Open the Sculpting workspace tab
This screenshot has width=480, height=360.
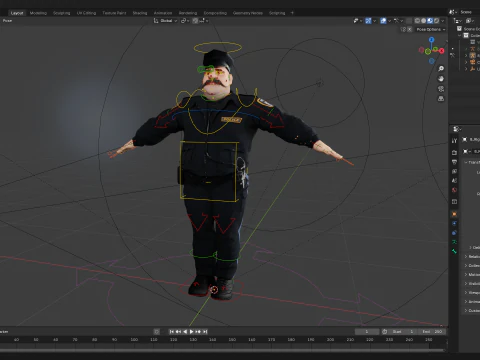click(x=62, y=13)
